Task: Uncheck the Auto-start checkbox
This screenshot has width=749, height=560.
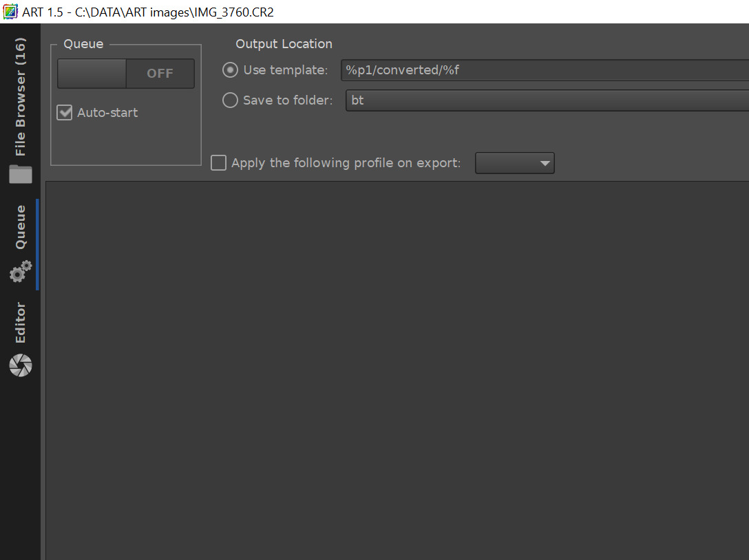Action: [65, 113]
